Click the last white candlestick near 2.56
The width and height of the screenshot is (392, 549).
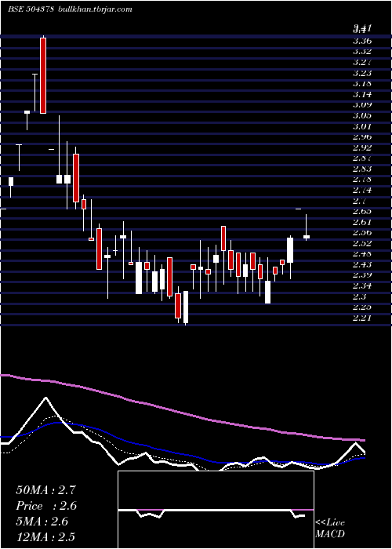307,237
